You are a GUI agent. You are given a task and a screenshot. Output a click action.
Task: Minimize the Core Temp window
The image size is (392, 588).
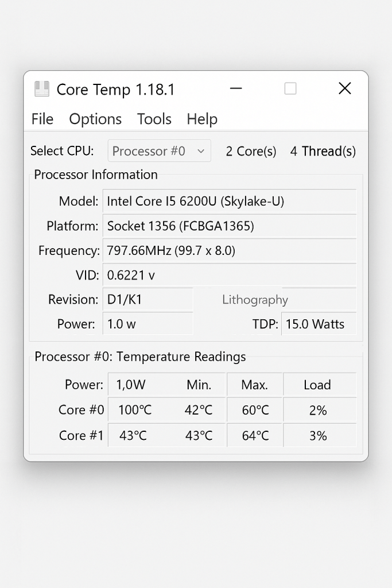click(x=236, y=88)
